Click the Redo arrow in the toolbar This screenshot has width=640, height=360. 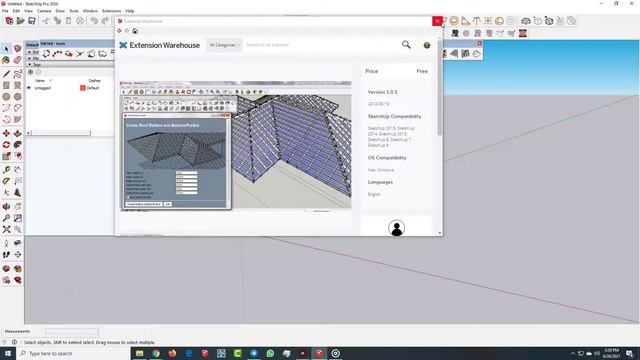pos(105,21)
